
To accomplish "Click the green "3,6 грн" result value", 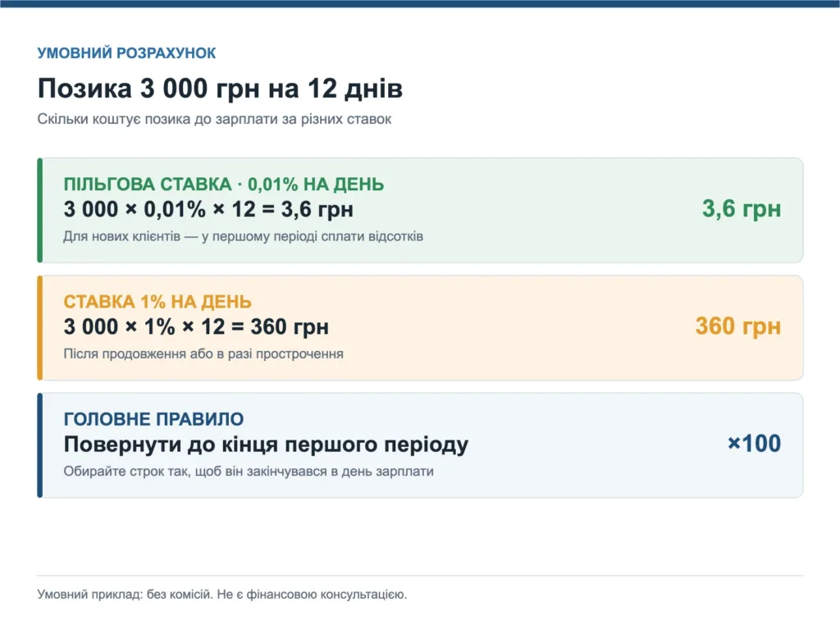I will [742, 209].
